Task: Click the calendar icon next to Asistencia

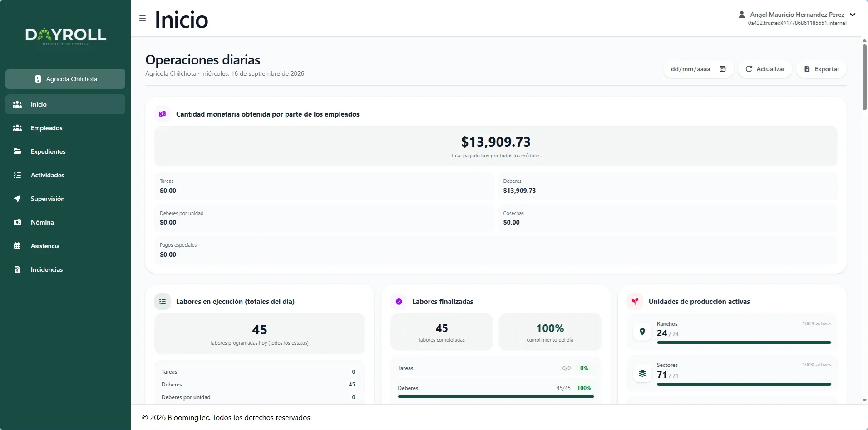Action: coord(17,246)
